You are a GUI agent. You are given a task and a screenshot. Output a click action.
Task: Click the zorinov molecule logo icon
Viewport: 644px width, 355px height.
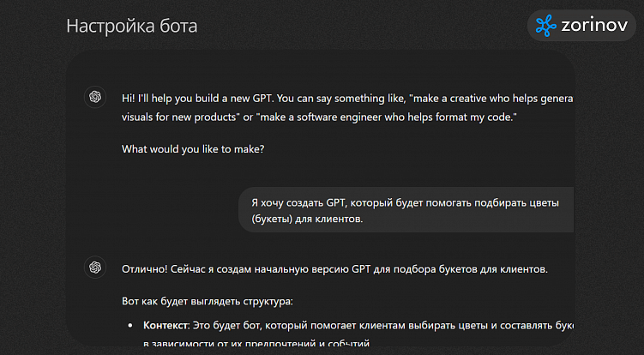coord(545,26)
